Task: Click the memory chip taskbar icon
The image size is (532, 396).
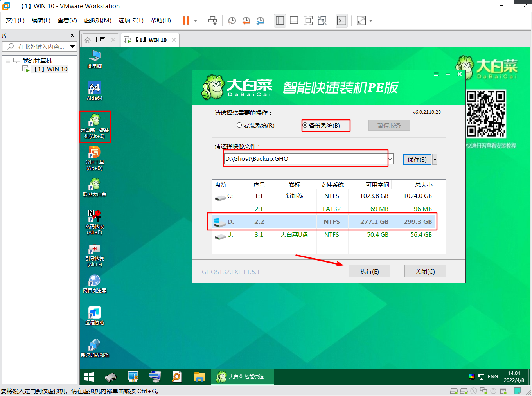Action: [x=111, y=377]
